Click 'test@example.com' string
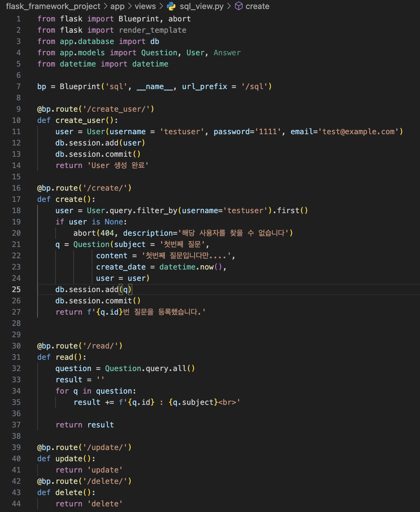The width and height of the screenshot is (420, 512). (x=358, y=132)
